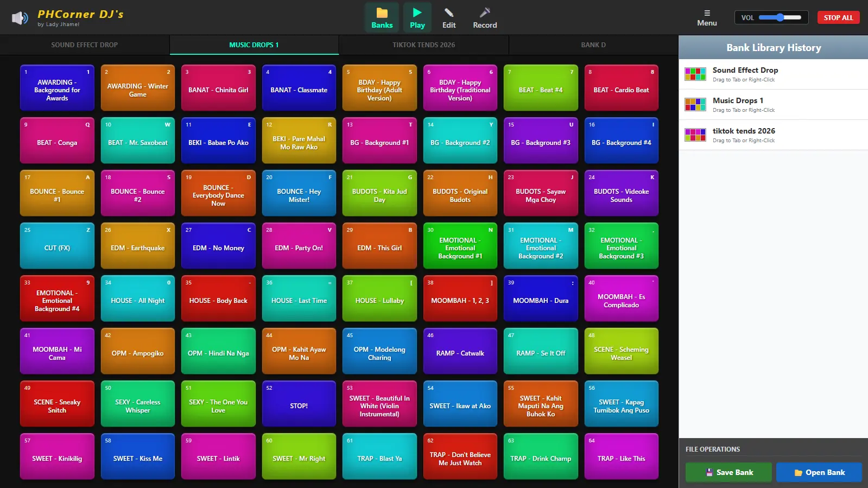The height and width of the screenshot is (488, 868).
Task: Select Sound Effect Drop bank thumbnail
Action: (x=695, y=74)
